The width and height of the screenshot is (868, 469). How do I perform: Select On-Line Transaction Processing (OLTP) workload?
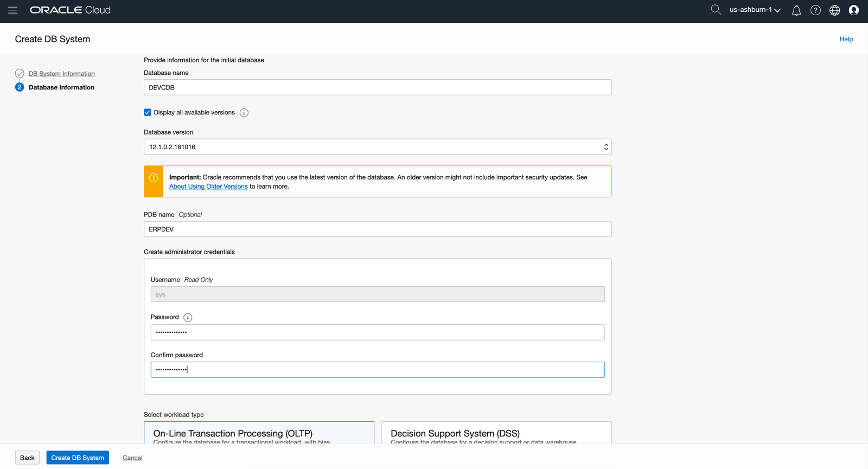click(x=259, y=433)
